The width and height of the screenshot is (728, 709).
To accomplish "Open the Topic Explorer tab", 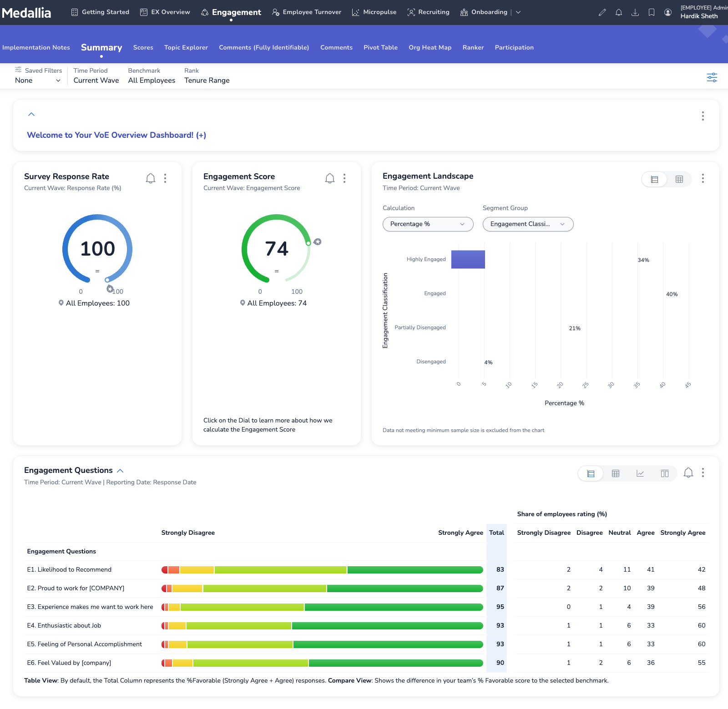I will (x=186, y=47).
